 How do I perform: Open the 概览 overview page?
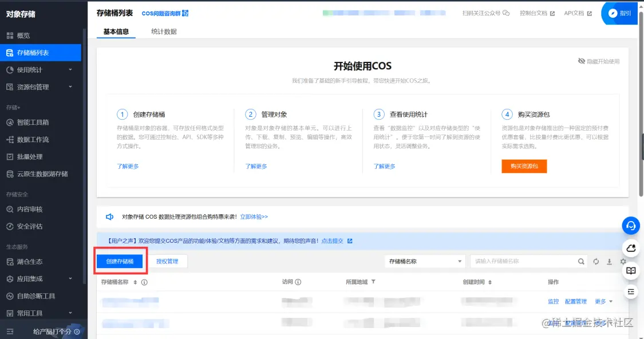click(23, 36)
